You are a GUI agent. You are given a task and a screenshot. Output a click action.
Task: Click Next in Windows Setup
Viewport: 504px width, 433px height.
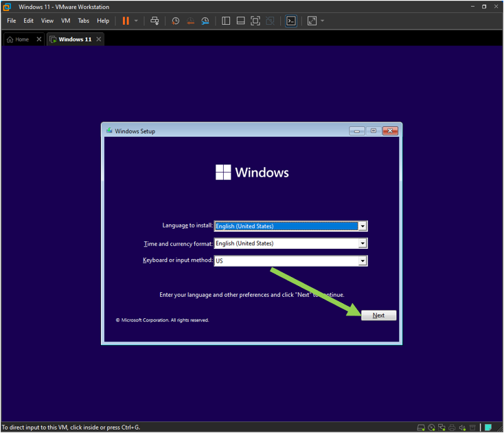378,315
